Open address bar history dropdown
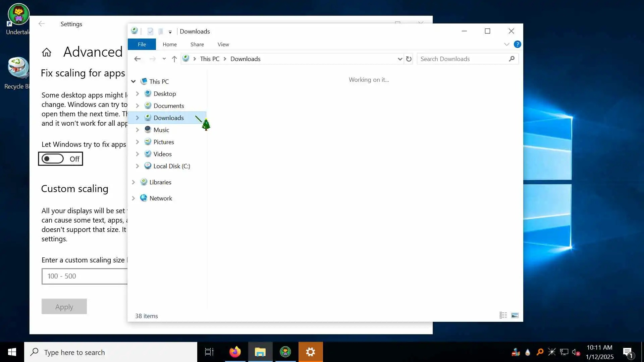 pyautogui.click(x=400, y=59)
